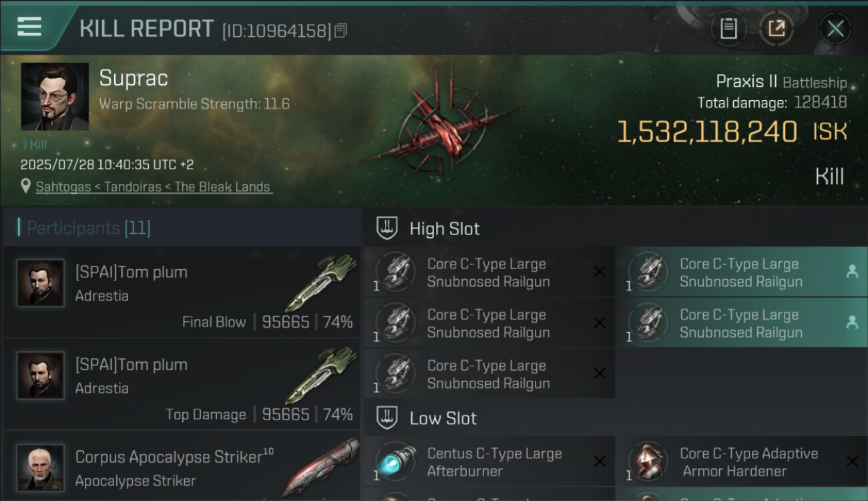The height and width of the screenshot is (501, 868).
Task: Open the Corpus Apocalypse Striker participant
Action: pos(182,466)
